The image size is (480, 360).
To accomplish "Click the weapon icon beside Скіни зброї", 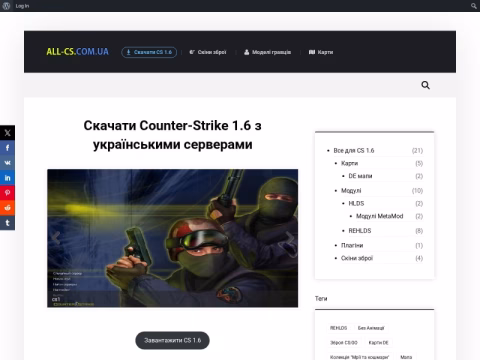I will 192,52.
